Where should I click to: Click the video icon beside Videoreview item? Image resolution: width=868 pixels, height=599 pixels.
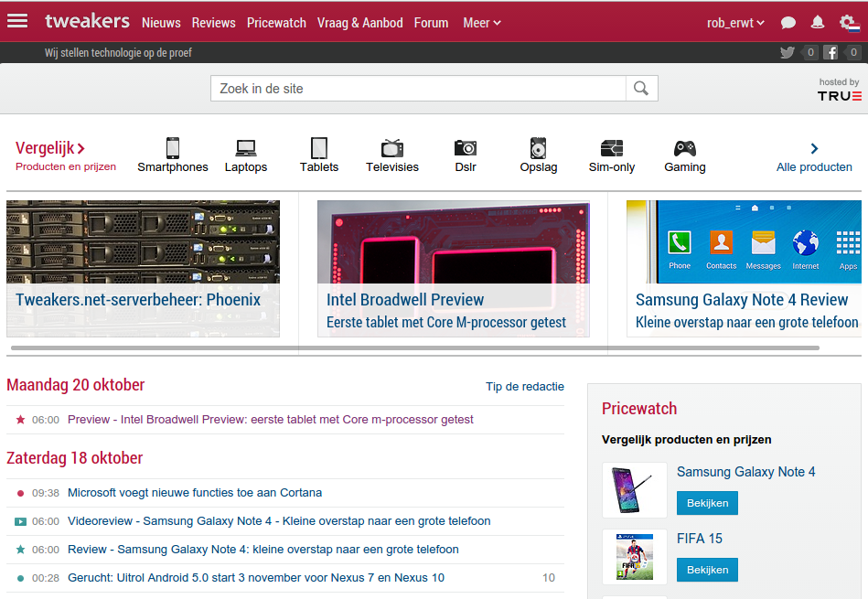point(20,521)
